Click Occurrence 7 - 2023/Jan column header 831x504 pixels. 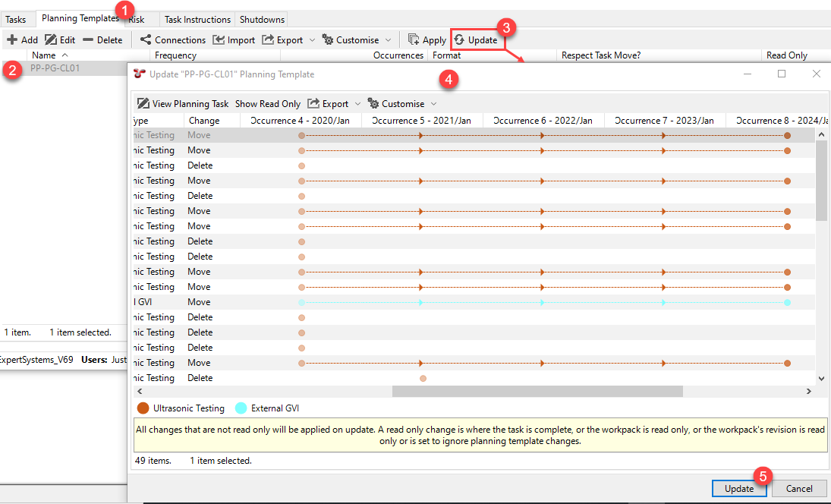tap(665, 120)
